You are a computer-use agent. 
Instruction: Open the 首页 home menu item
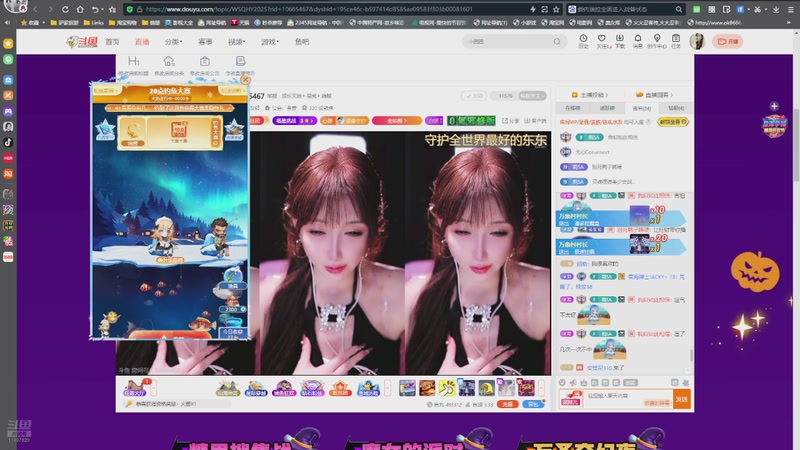[x=112, y=42]
